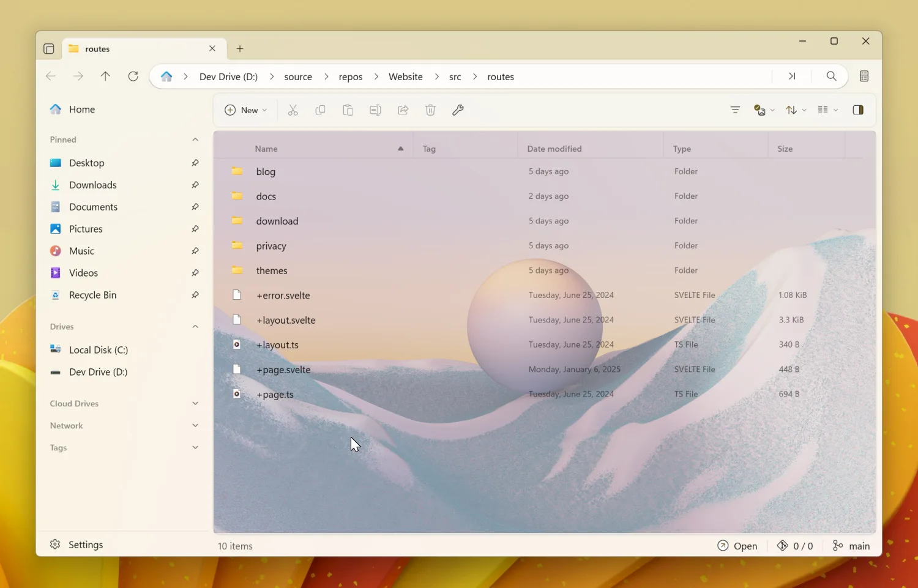Screen dimensions: 918x588
Task: Open the filter options
Action: 734,110
